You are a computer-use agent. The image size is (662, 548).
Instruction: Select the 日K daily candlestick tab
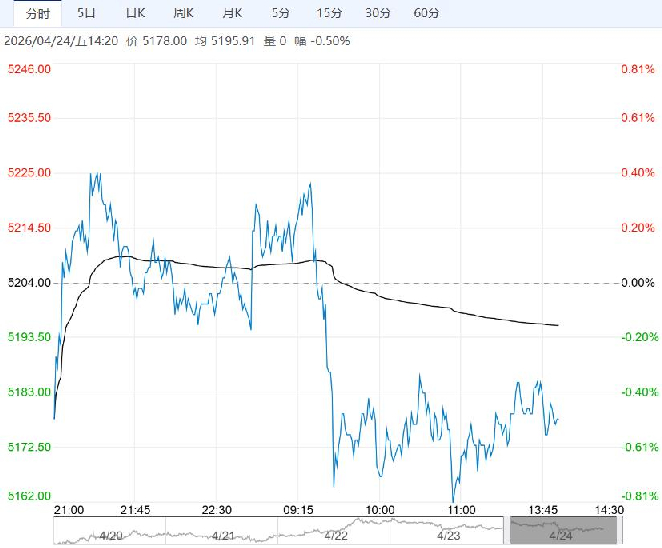(x=135, y=13)
